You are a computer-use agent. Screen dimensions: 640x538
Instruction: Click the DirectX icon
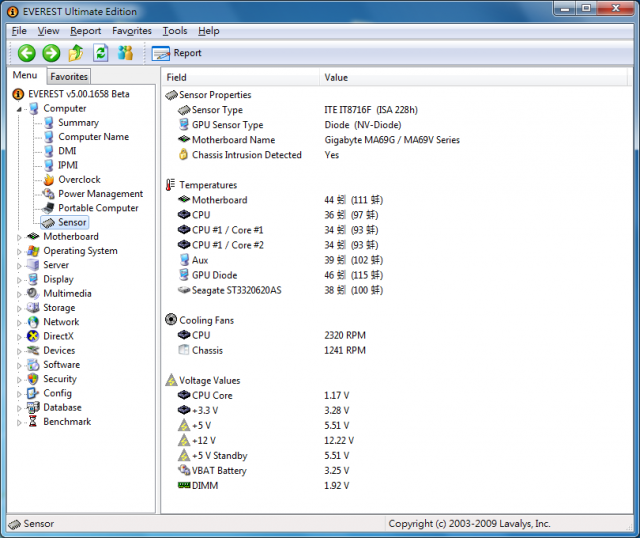pos(33,336)
